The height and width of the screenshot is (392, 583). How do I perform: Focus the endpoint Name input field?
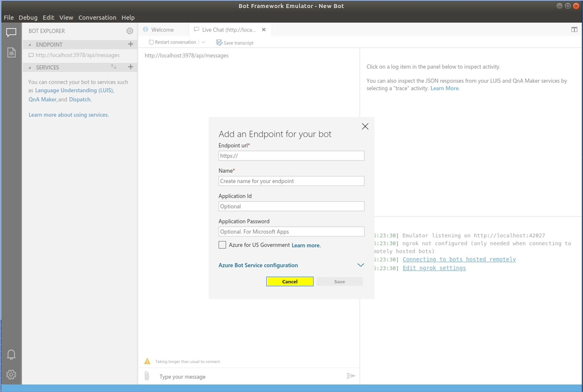click(291, 181)
